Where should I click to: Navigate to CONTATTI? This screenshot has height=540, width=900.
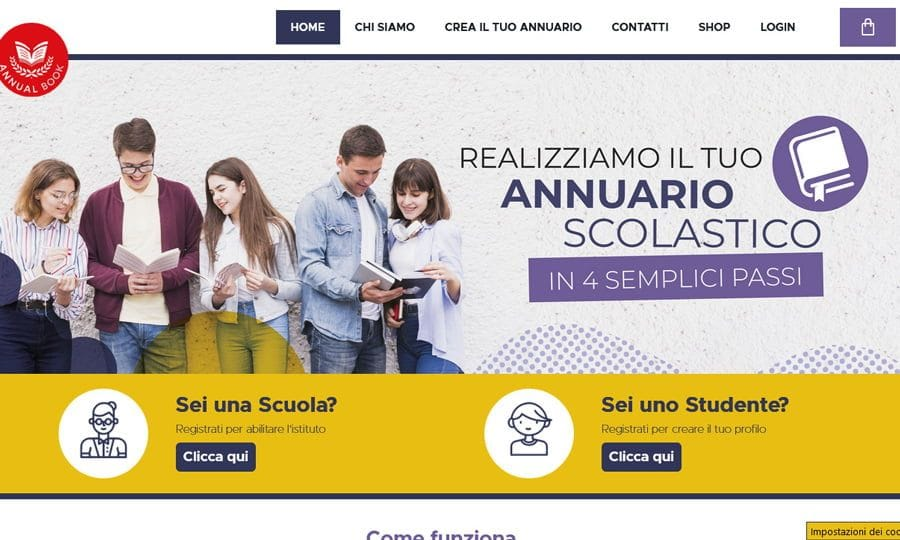click(640, 27)
